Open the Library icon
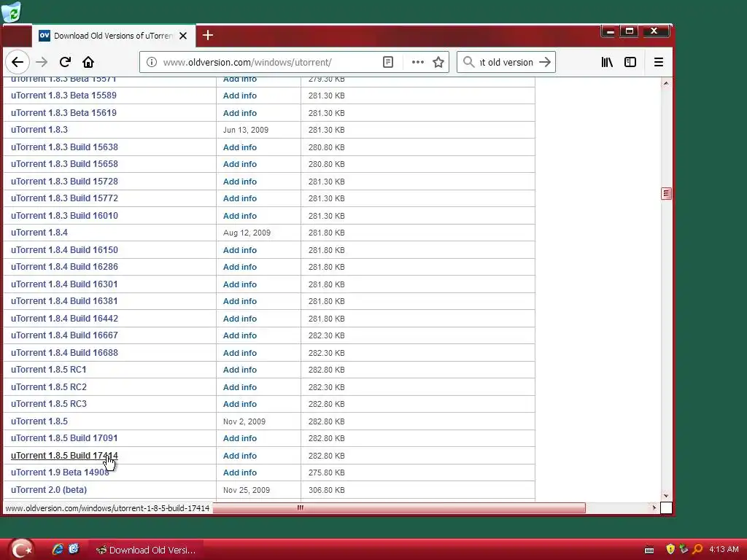 tap(607, 62)
